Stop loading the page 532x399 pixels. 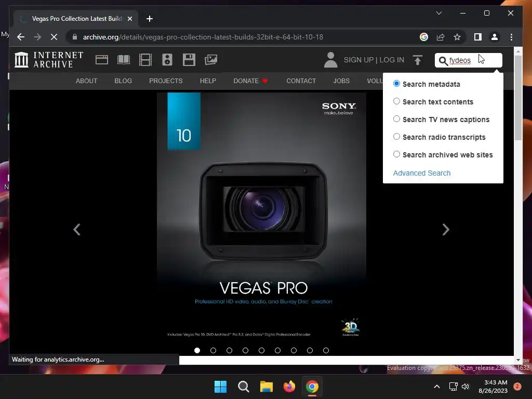pyautogui.click(x=54, y=37)
